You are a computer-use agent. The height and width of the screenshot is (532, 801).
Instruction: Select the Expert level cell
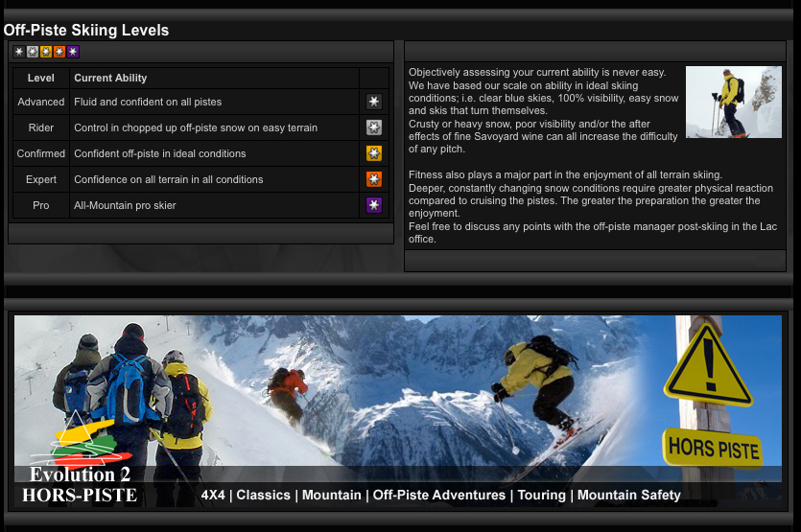[x=41, y=179]
